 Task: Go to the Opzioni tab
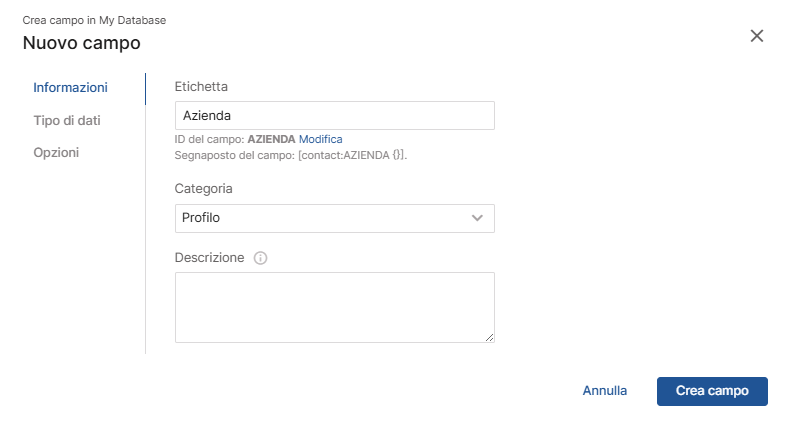pos(56,153)
